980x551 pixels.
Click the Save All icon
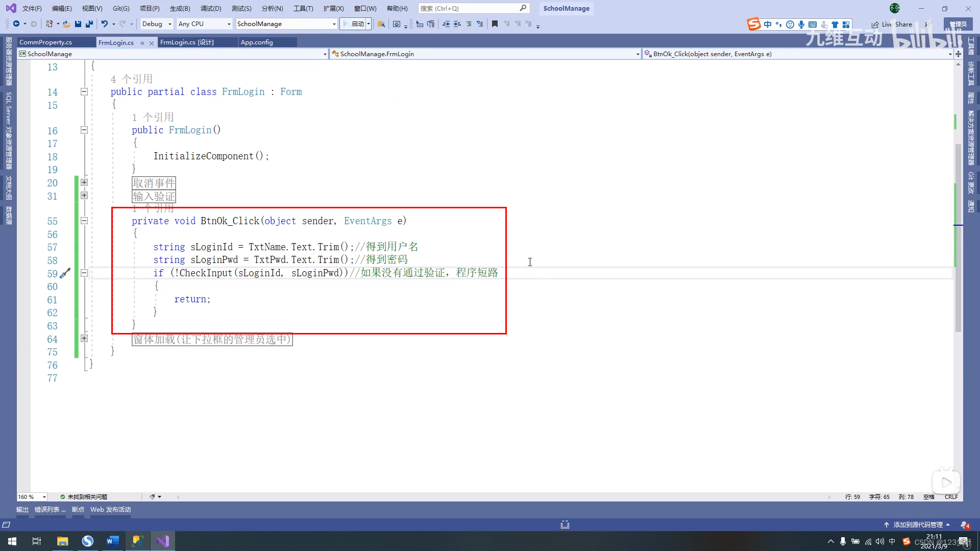coord(89,24)
